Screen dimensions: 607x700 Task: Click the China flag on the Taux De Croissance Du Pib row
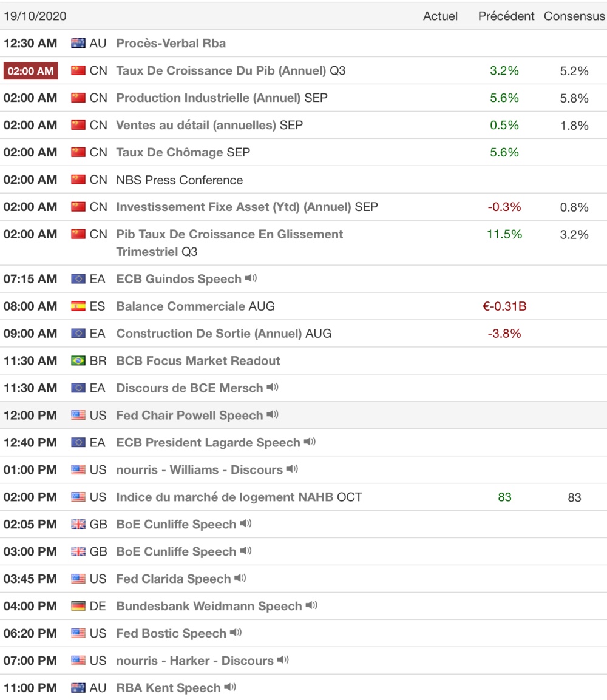coord(78,70)
